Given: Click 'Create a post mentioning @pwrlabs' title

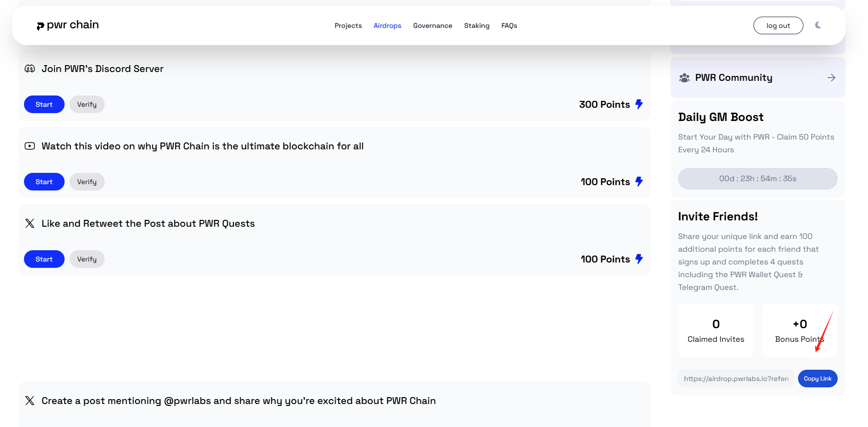Looking at the screenshot, I should (x=239, y=401).
